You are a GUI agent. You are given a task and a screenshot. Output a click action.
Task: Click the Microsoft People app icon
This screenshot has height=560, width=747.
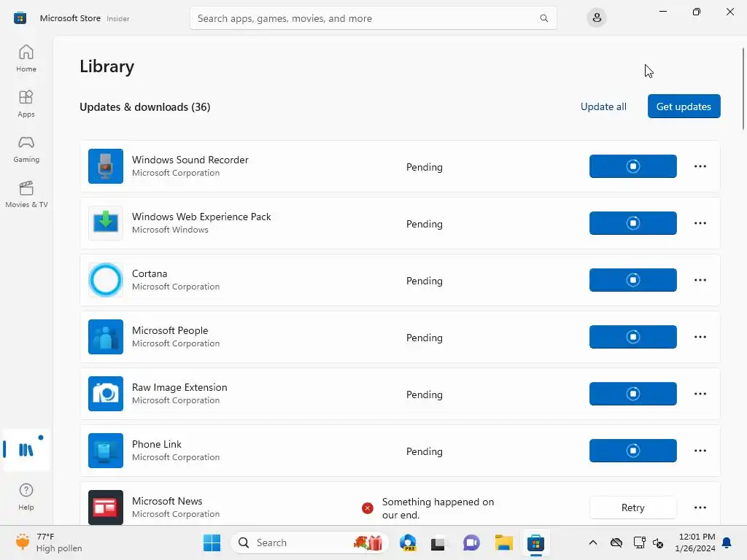[106, 337]
